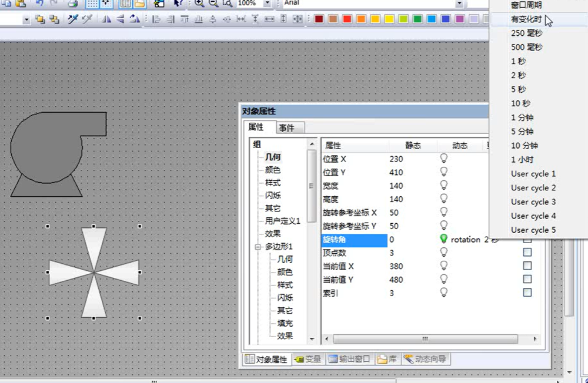Pick the yellow color swatch
588x383 pixels.
point(389,19)
